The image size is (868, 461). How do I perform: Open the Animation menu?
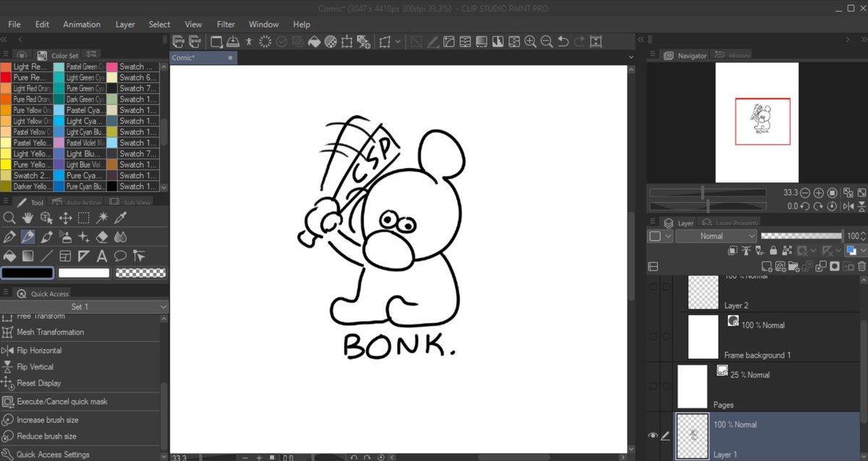point(82,24)
